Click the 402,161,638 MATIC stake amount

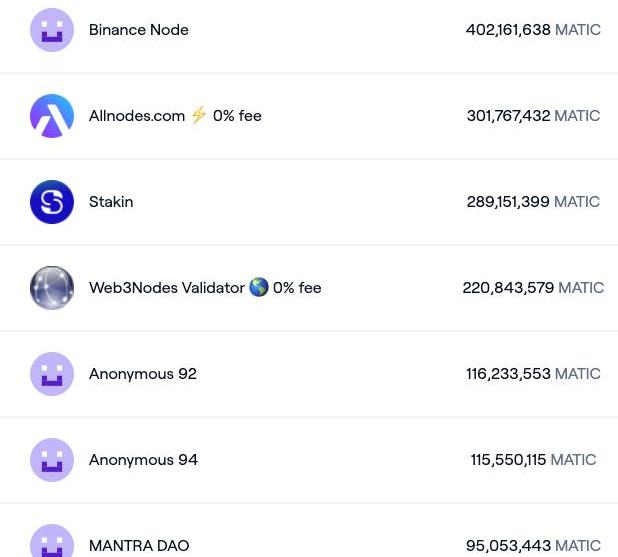pos(533,30)
